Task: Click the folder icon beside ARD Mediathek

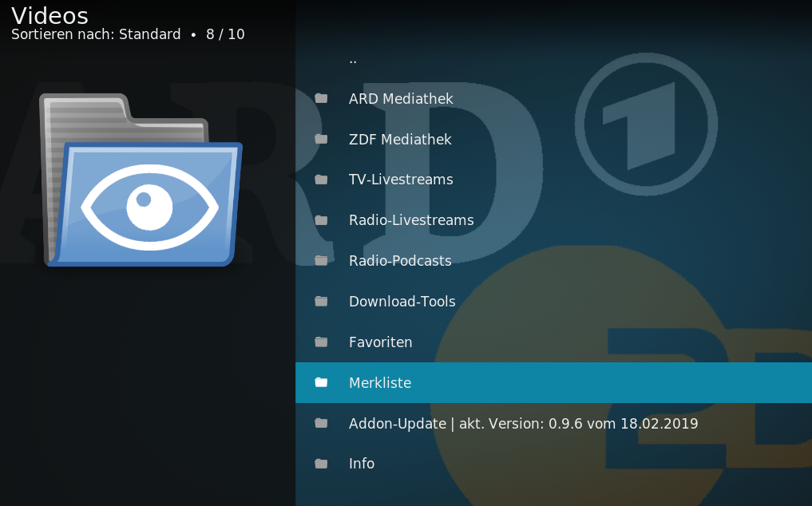Action: pyautogui.click(x=321, y=98)
